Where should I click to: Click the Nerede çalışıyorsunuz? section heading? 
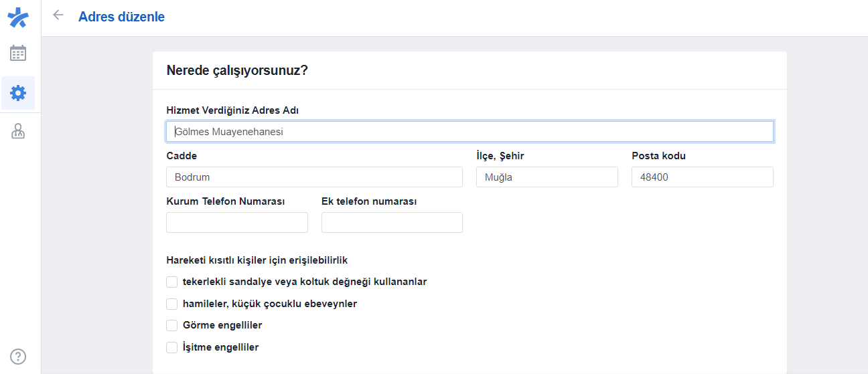coord(237,70)
